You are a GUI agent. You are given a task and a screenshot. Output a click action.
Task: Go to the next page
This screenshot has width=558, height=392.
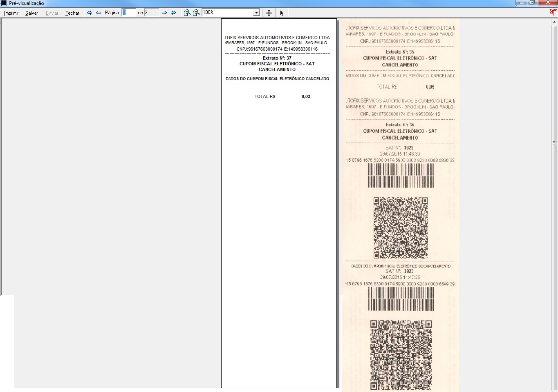point(164,13)
